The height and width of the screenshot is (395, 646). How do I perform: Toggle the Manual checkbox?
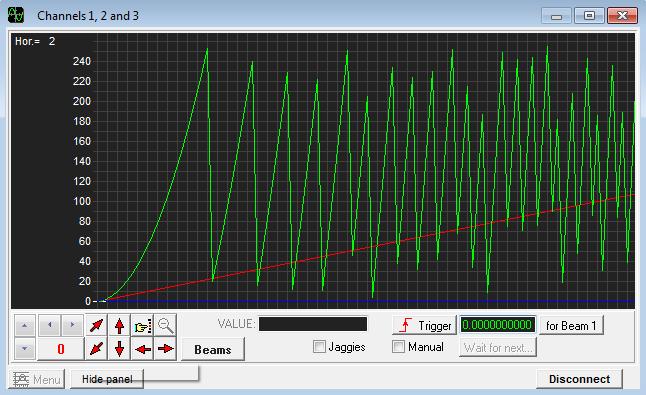[x=398, y=346]
